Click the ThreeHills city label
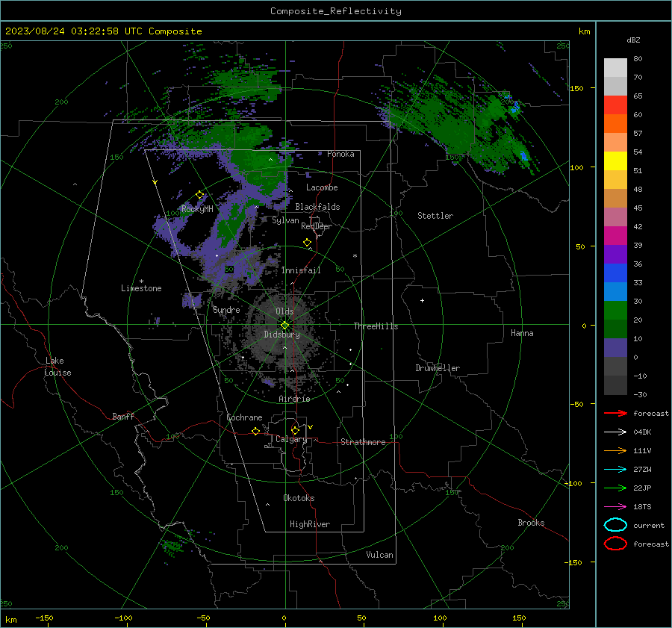Image resolution: width=672 pixels, height=628 pixels. click(x=376, y=326)
